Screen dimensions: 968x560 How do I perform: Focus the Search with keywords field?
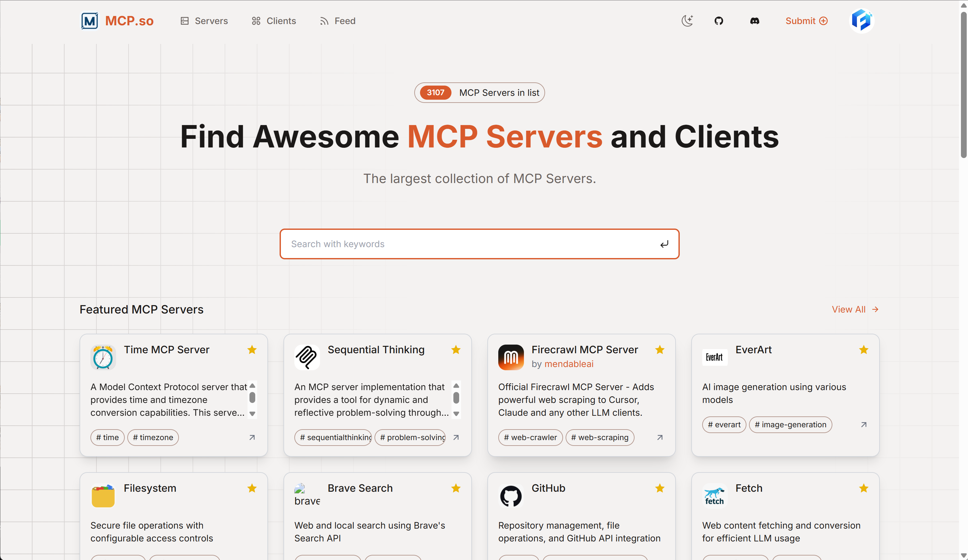473,244
